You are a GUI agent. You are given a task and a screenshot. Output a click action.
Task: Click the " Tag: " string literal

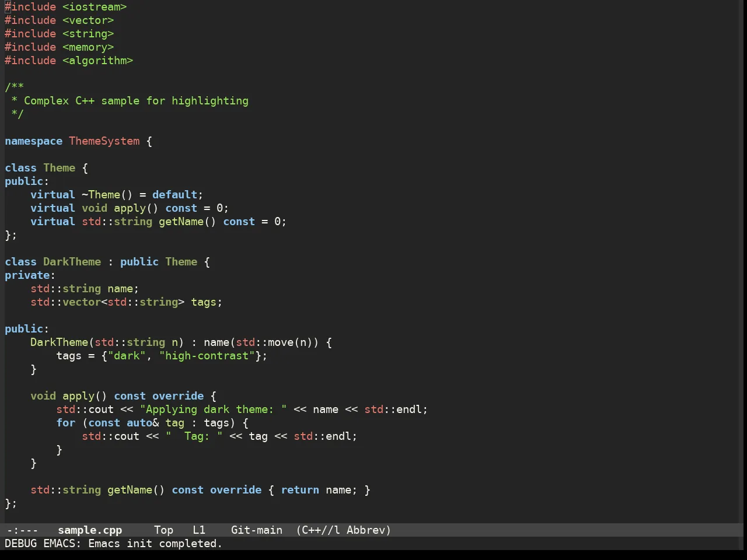[194, 436]
